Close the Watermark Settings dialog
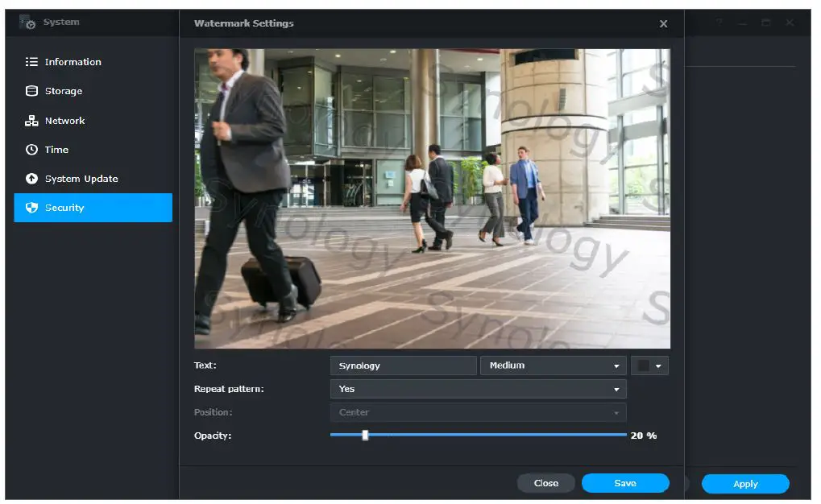The height and width of the screenshot is (504, 821). coord(663,23)
